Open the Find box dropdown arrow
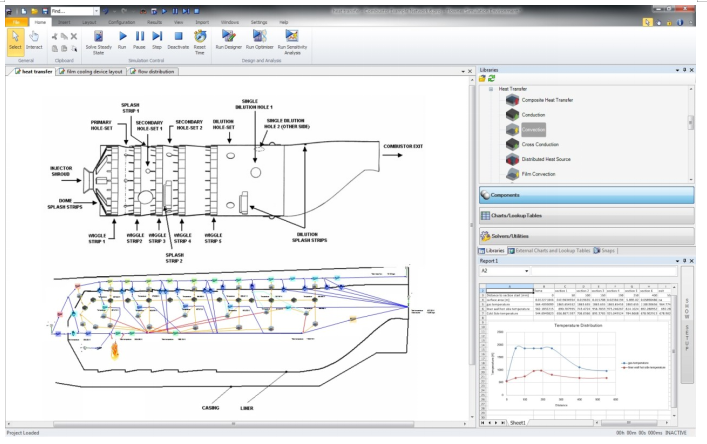This screenshot has width=707, height=444. [x=96, y=11]
